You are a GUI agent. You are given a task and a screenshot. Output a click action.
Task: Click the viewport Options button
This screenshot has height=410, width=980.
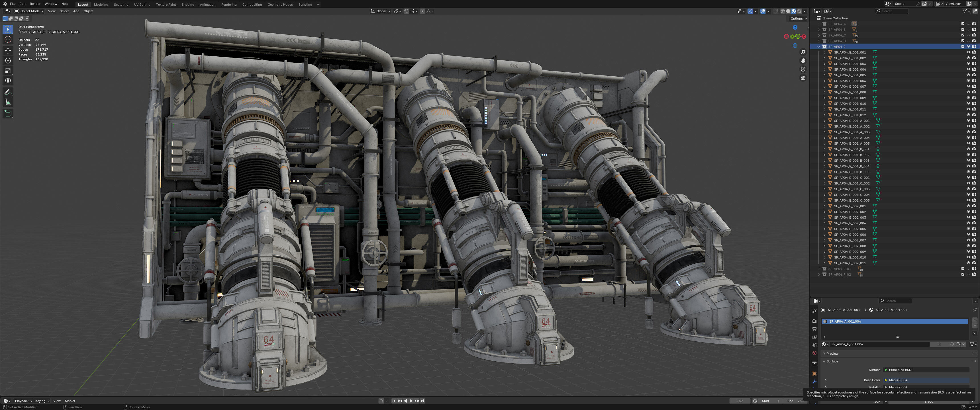[798, 18]
